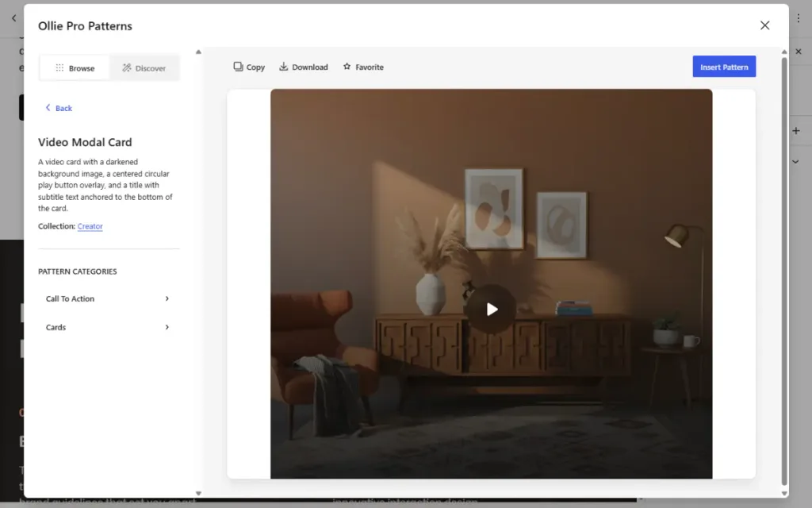Click the Insert Pattern button

pos(724,67)
